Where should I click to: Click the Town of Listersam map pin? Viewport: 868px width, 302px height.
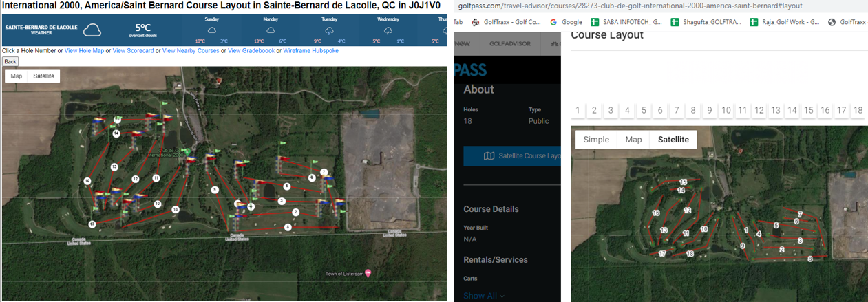tap(368, 273)
